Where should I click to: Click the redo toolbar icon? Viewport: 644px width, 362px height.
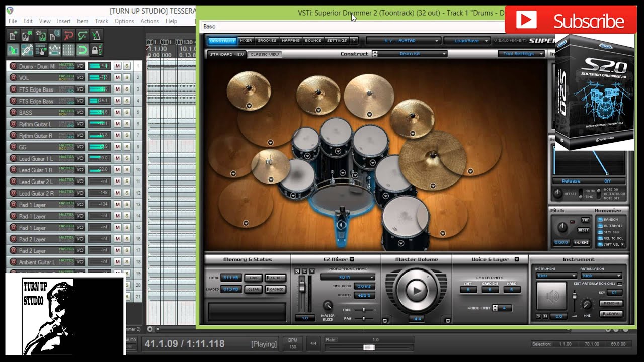[83, 36]
